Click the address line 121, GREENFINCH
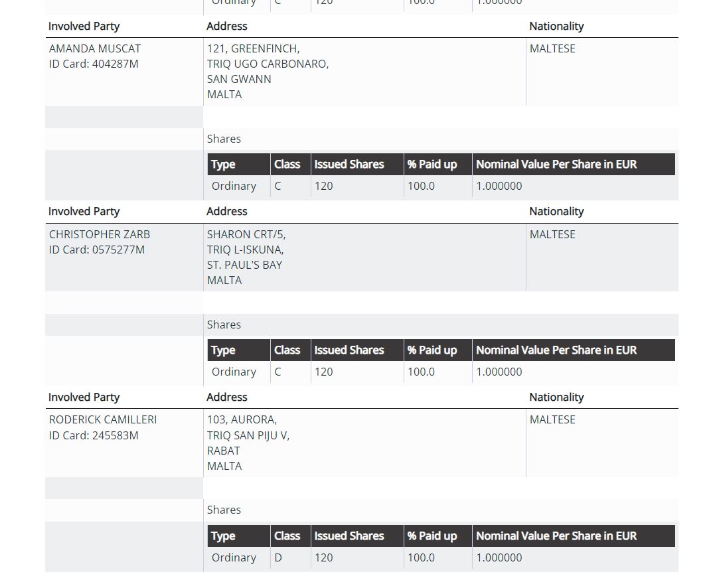The width and height of the screenshot is (715, 588). (x=253, y=48)
